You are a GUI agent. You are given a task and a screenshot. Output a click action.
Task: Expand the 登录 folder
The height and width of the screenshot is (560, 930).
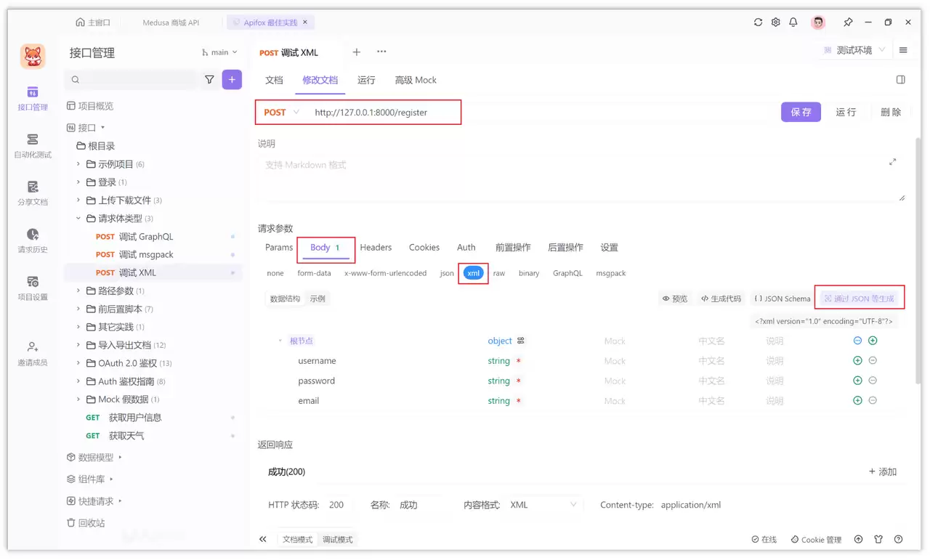coord(78,182)
